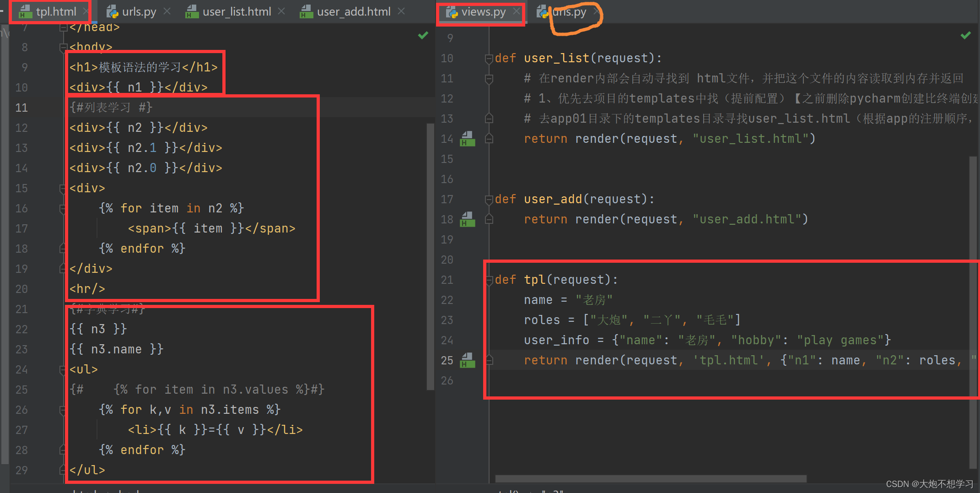Click the '<li>{{ k }}={{ v }}</li>' line
The width and height of the screenshot is (980, 493).
click(215, 430)
